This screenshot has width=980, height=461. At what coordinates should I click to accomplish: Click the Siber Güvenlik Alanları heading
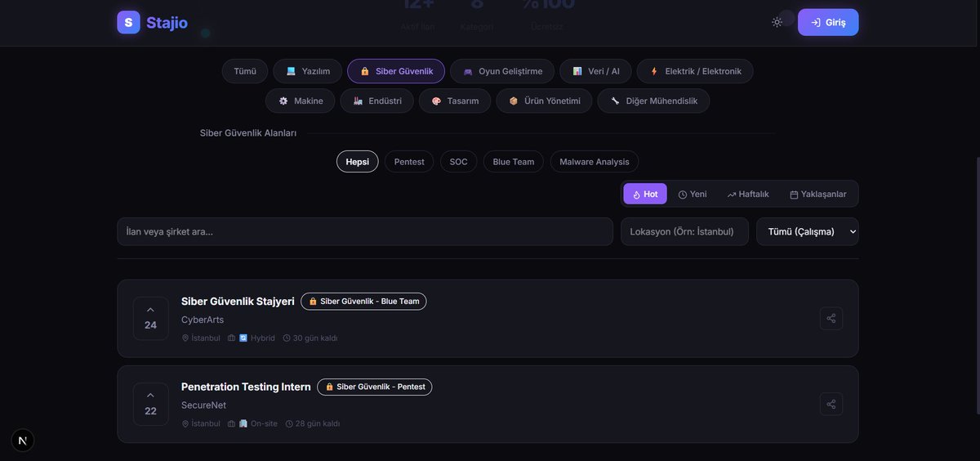click(x=248, y=133)
